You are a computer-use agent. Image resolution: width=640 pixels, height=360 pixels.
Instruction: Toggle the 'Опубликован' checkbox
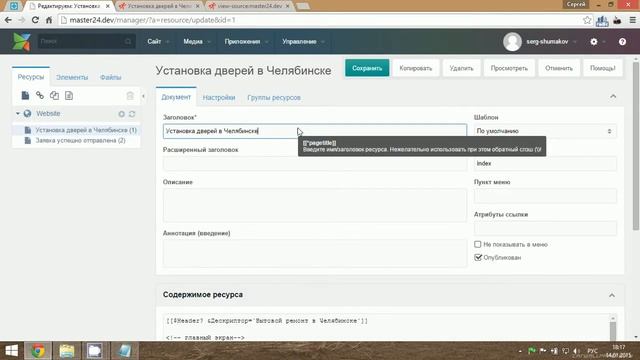(478, 257)
